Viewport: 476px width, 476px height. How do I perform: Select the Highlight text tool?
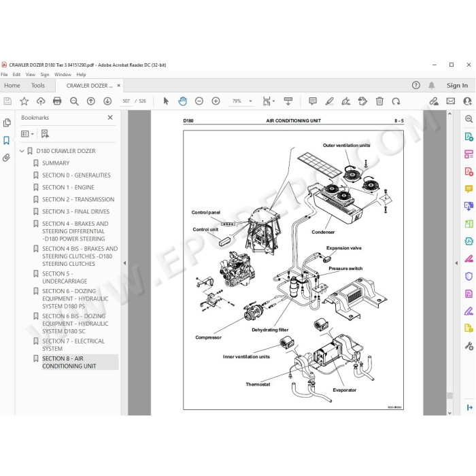click(329, 101)
